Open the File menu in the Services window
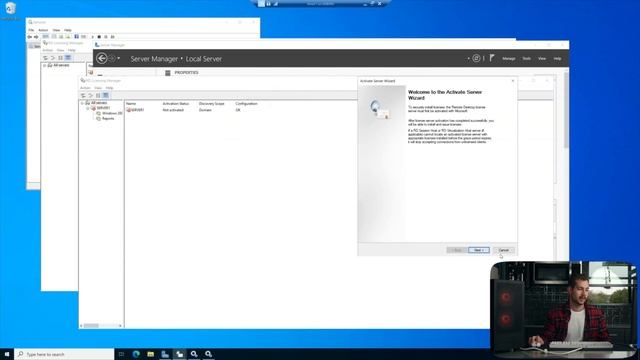640x360 pixels. [31, 30]
